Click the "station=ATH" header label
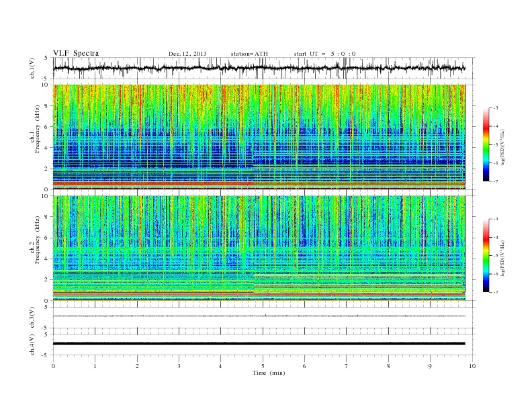532x411 pixels. coord(249,54)
